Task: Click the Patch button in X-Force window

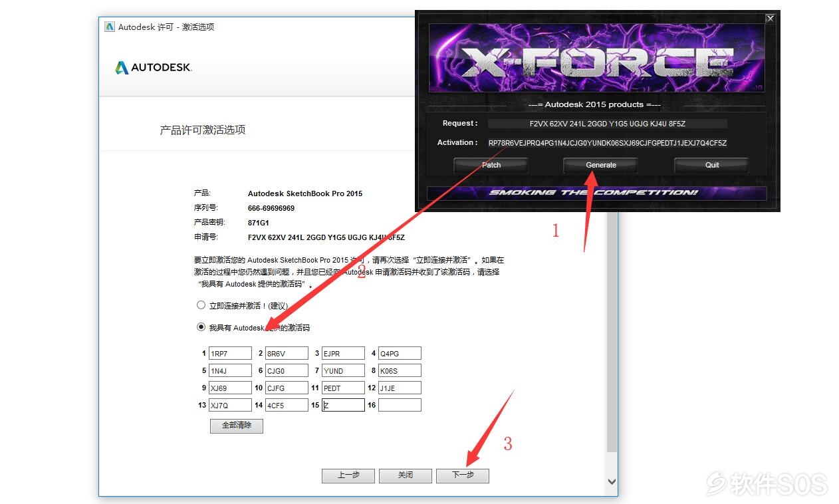Action: [x=491, y=165]
